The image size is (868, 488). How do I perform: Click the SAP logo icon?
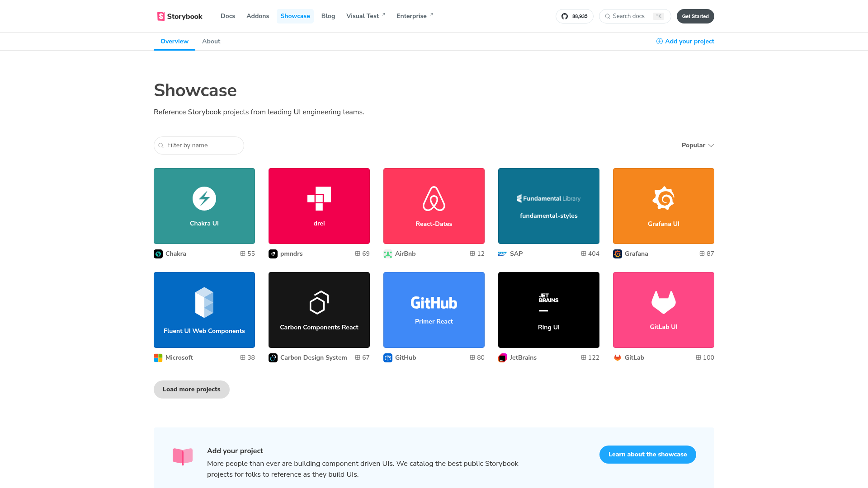[x=503, y=254]
